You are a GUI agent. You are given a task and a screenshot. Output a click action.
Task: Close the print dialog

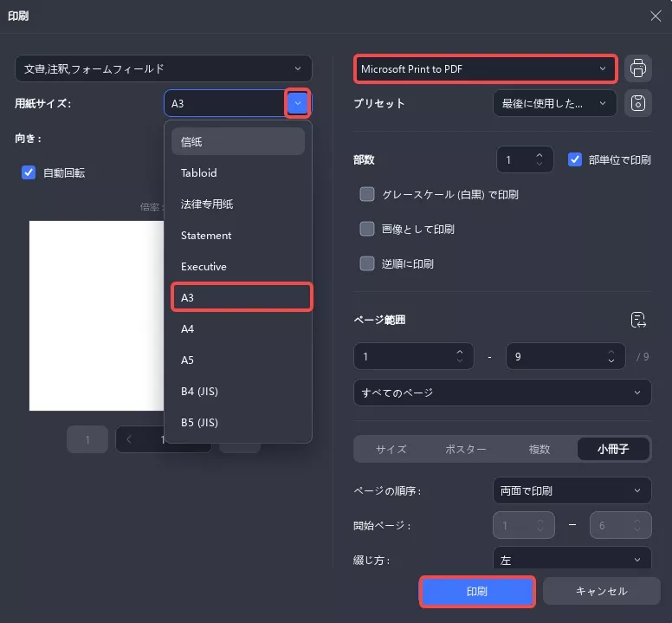[656, 16]
